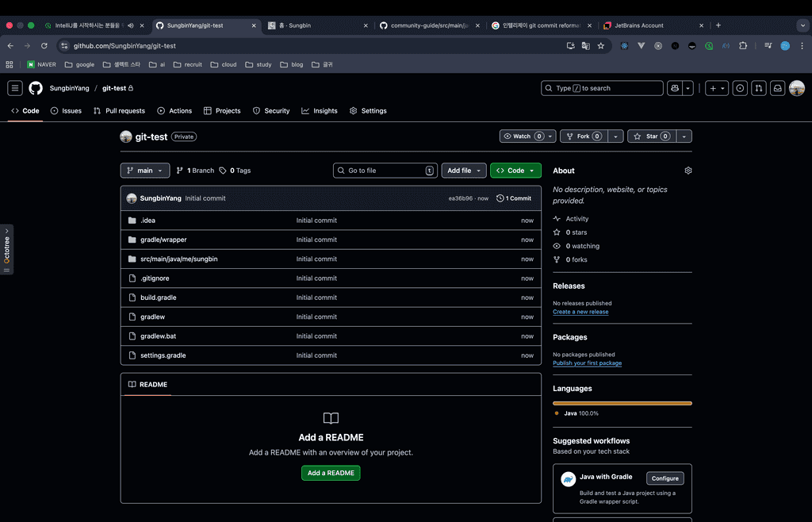Open the issues icon in the header
Screen dimensions: 812x522
click(x=740, y=88)
